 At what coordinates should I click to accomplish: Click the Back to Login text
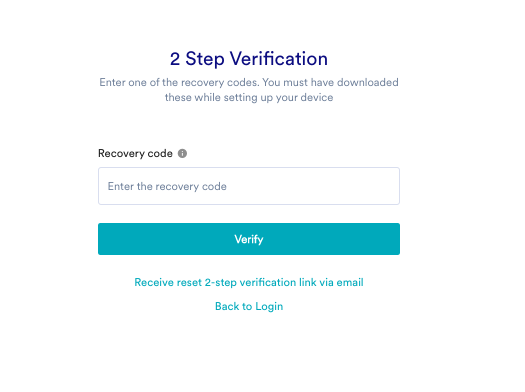[x=249, y=306]
